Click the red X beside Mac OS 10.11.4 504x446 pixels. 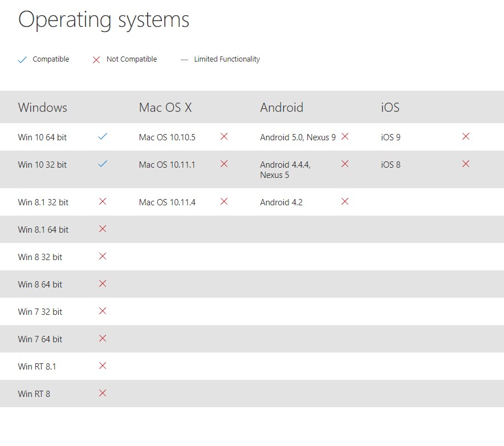point(224,201)
